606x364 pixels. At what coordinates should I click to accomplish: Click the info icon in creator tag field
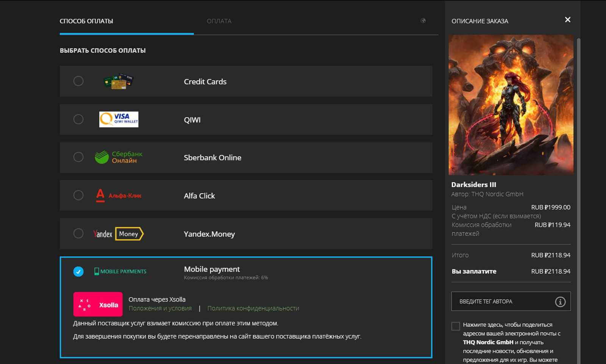pos(560,302)
